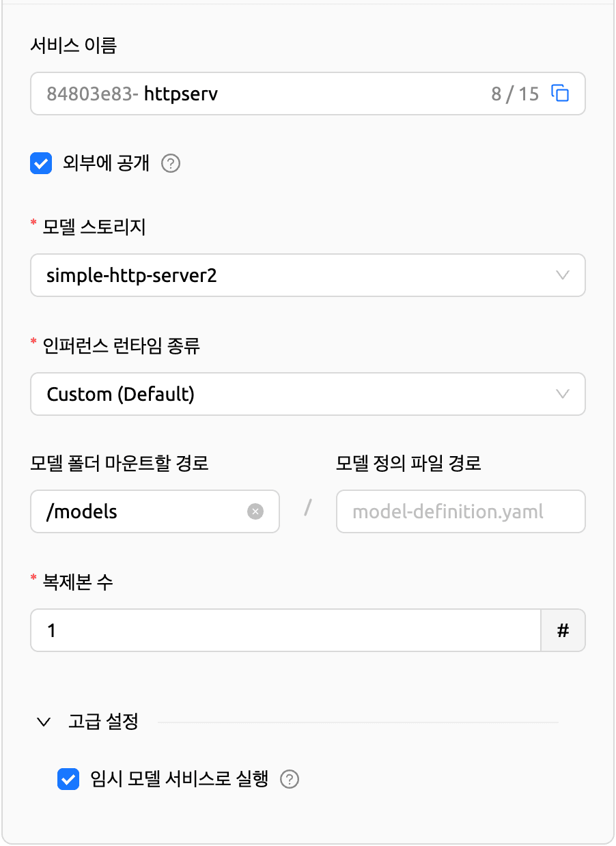The image size is (616, 846).
Task: Click the httpserv service name text
Action: click(181, 94)
